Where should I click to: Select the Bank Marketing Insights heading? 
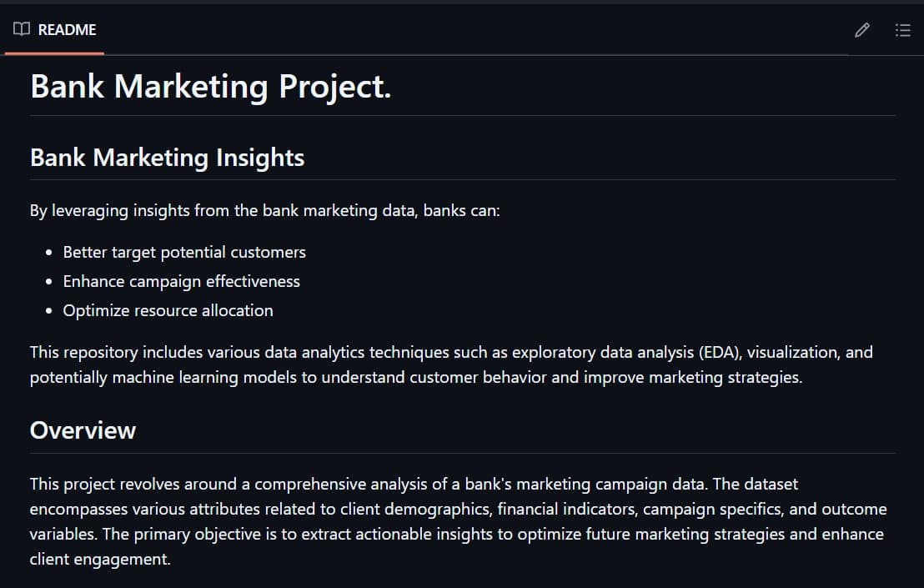[x=167, y=158]
